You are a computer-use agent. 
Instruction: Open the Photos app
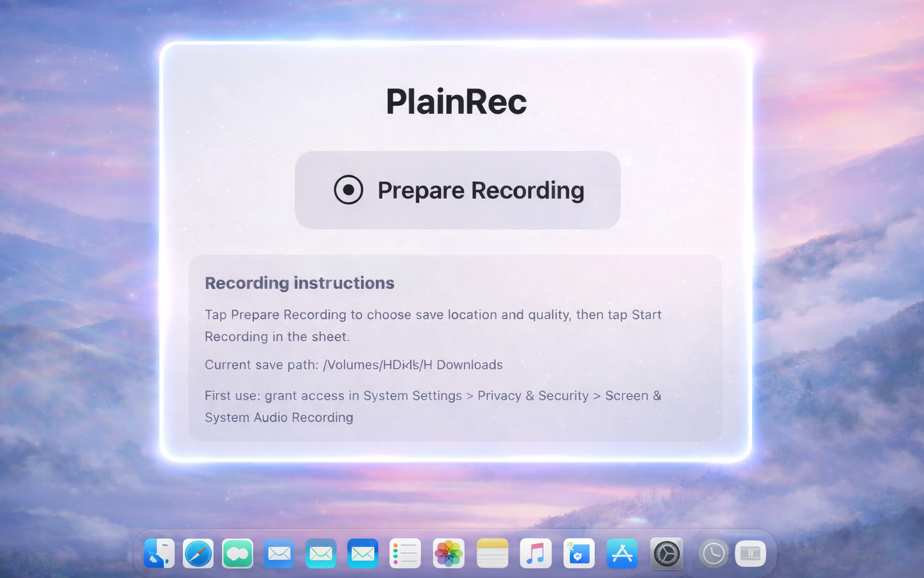448,553
